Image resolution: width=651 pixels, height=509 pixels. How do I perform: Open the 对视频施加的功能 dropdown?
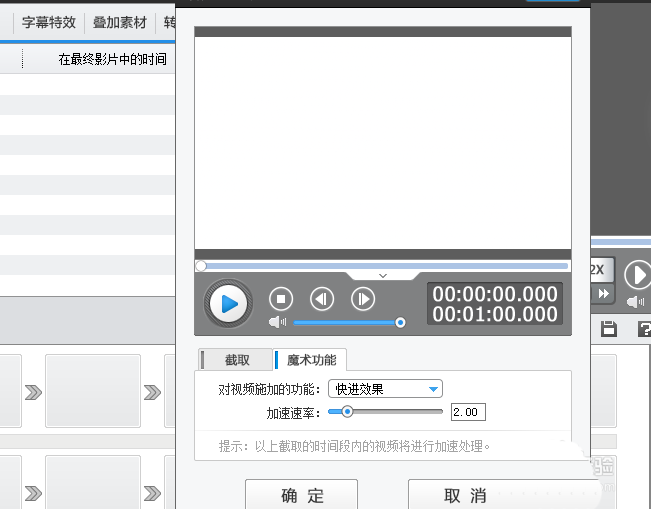point(385,389)
